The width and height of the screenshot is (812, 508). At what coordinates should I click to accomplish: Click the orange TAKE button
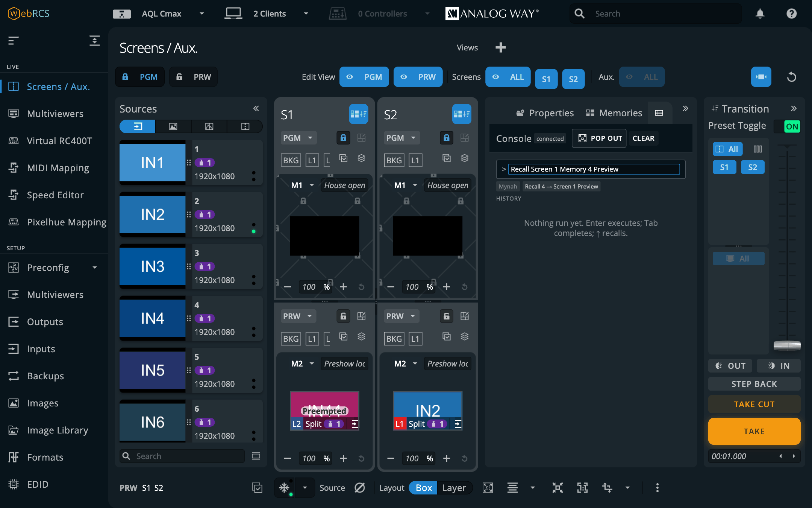pos(754,431)
